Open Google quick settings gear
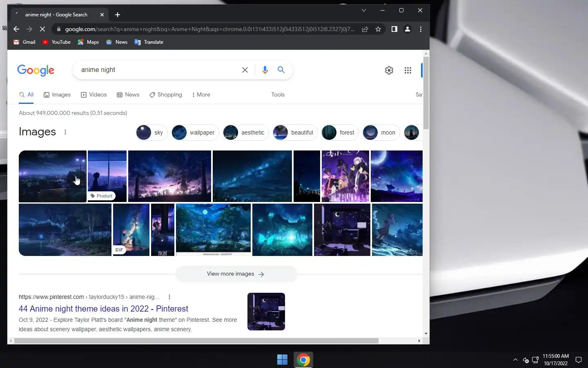 (x=389, y=70)
